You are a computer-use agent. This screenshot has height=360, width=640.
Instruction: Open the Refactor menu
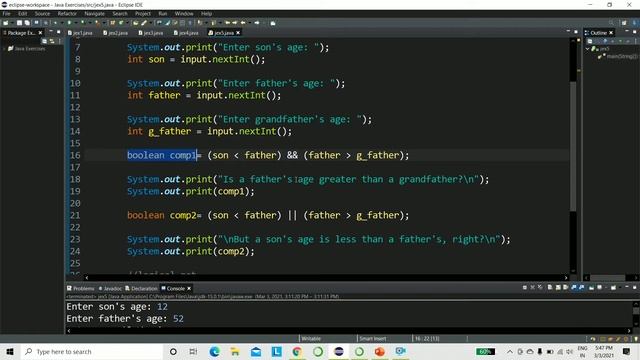pos(67,13)
